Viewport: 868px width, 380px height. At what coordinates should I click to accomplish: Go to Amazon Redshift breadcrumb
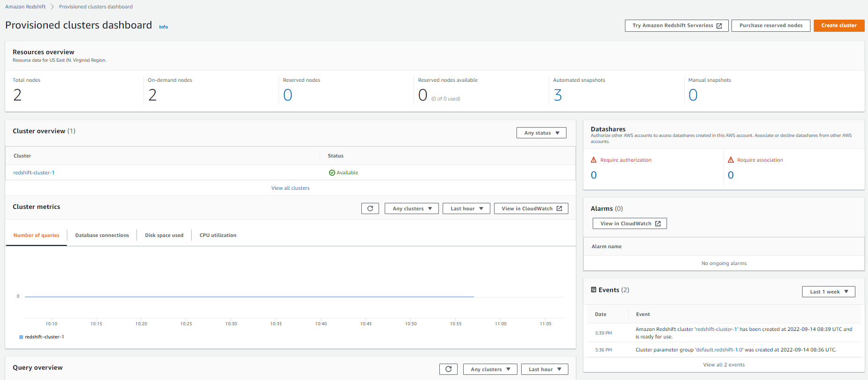tap(25, 7)
